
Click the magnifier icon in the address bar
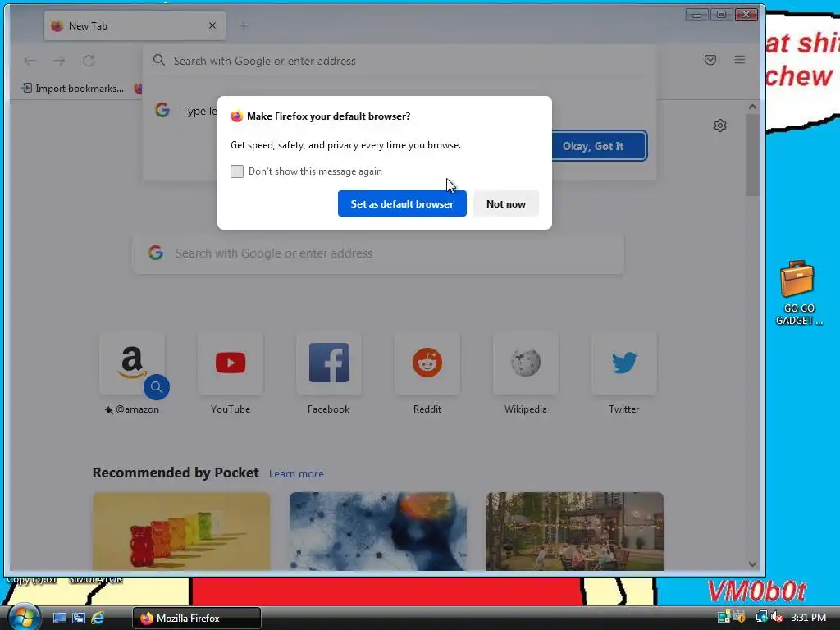pyautogui.click(x=159, y=60)
